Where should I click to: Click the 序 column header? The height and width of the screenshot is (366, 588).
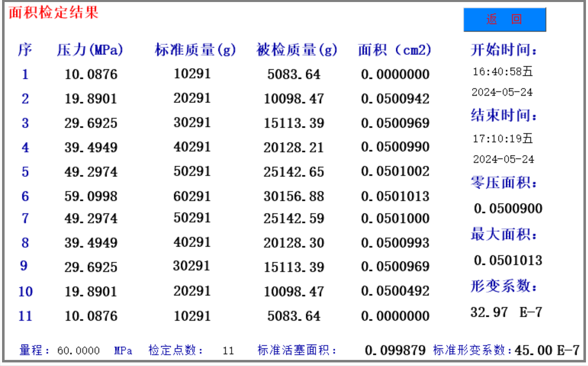pos(25,50)
